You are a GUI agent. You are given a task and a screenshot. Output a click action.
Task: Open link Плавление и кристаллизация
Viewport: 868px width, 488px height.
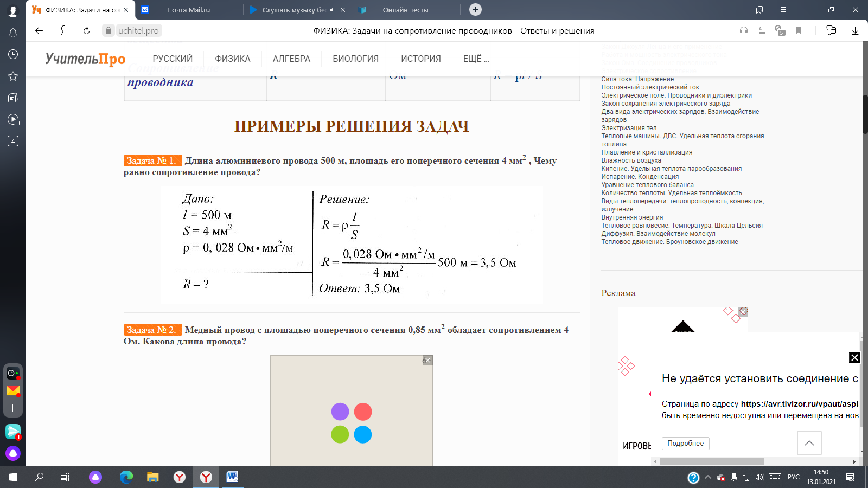tap(647, 152)
